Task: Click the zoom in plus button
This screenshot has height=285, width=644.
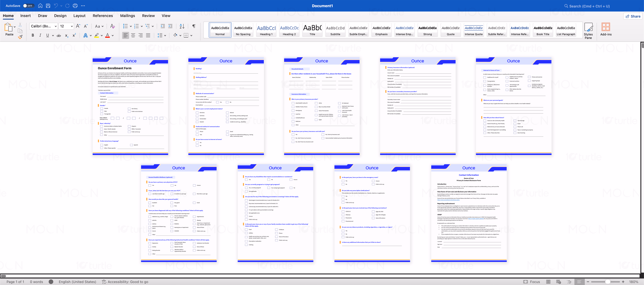Action: pyautogui.click(x=623, y=282)
